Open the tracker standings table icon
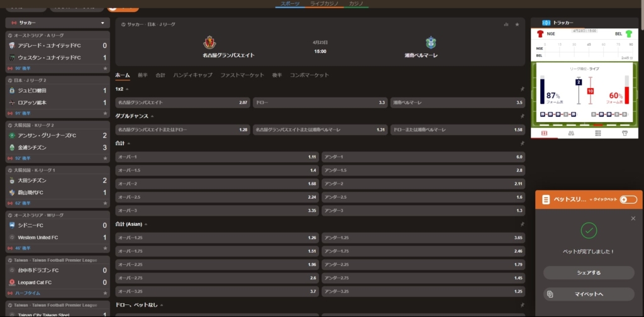This screenshot has width=644, height=317. pos(597,133)
